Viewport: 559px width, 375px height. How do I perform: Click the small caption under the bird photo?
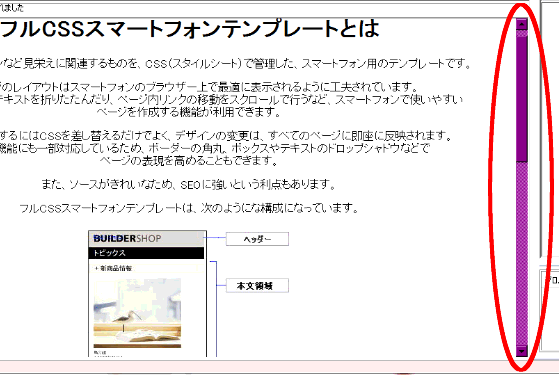tap(107, 354)
